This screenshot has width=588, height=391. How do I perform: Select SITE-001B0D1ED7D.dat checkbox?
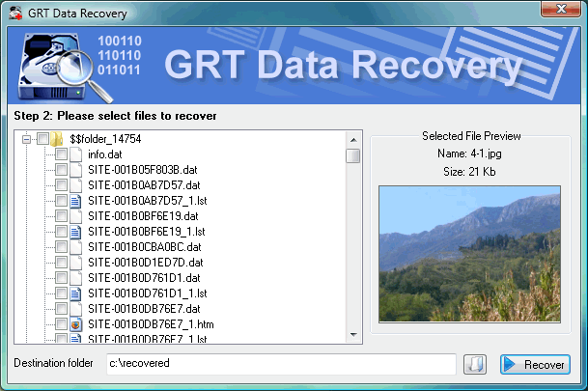[61, 262]
